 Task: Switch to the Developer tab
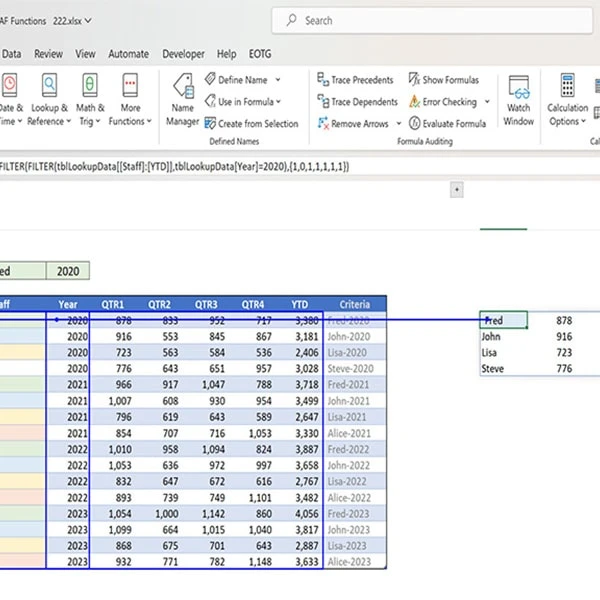click(183, 54)
